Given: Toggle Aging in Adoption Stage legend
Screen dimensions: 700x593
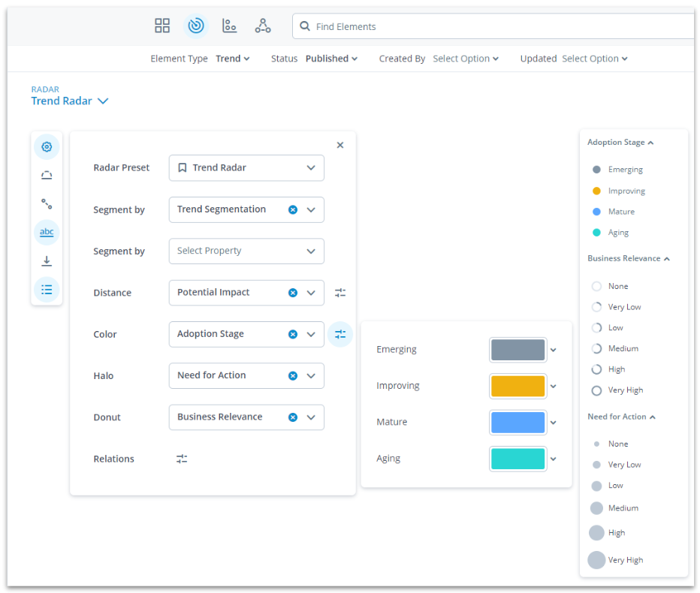Looking at the screenshot, I should (611, 233).
